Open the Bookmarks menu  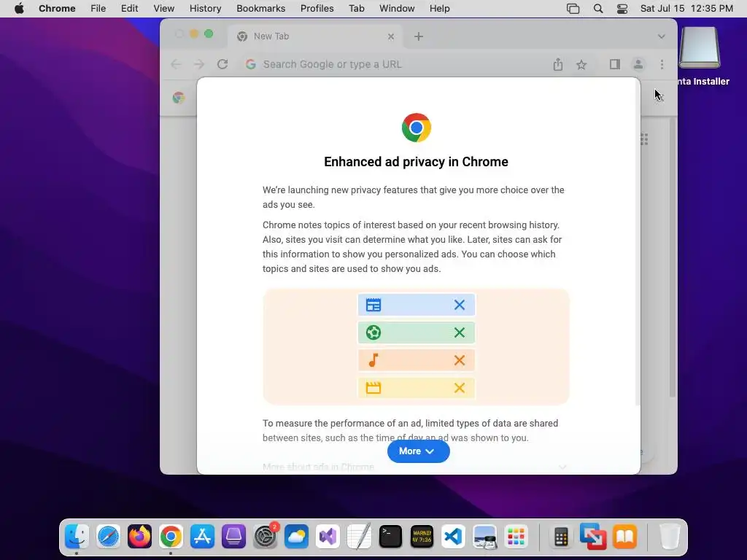[260, 9]
